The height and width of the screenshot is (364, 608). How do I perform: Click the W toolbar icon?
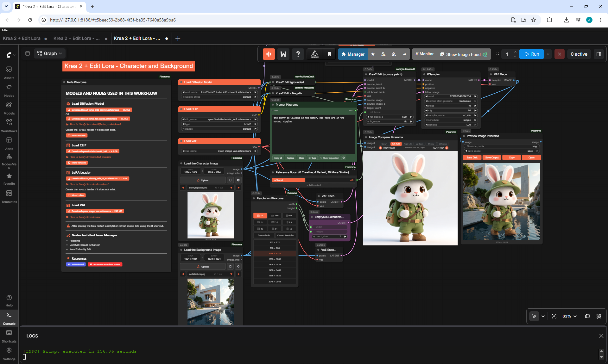tap(283, 54)
